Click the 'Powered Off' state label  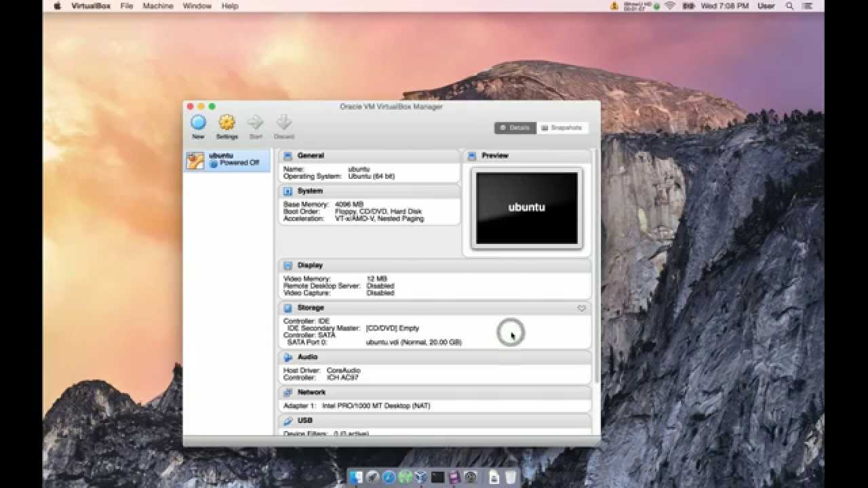(239, 163)
